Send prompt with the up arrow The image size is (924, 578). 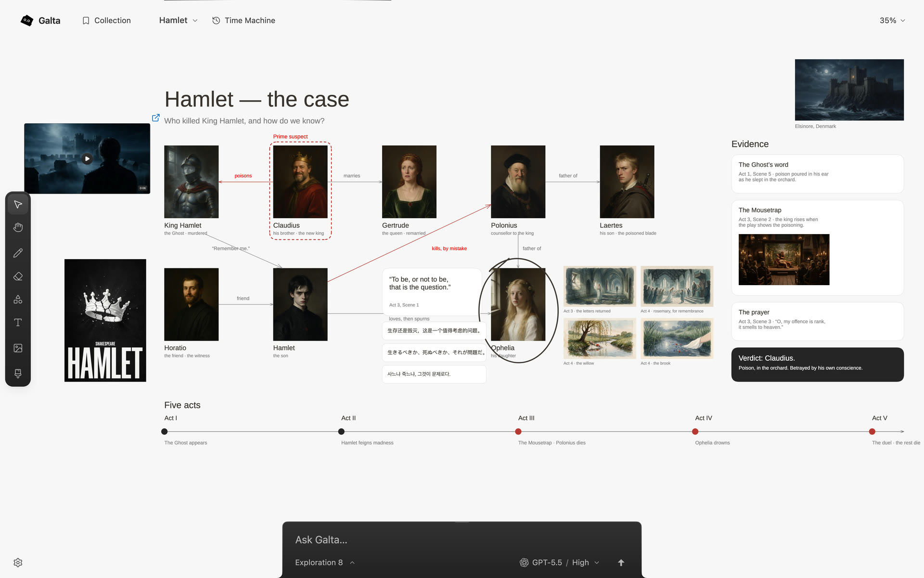coord(621,563)
